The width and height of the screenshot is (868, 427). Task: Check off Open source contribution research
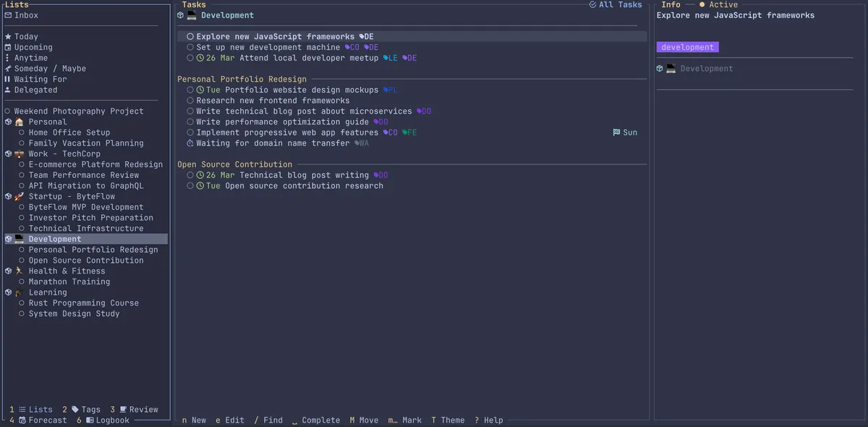click(190, 186)
